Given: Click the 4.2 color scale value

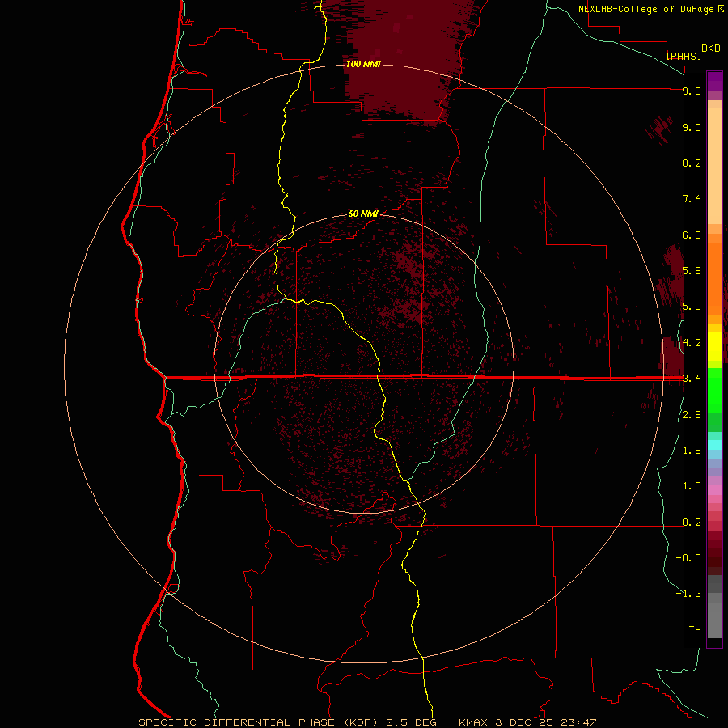Looking at the screenshot, I should click(692, 343).
